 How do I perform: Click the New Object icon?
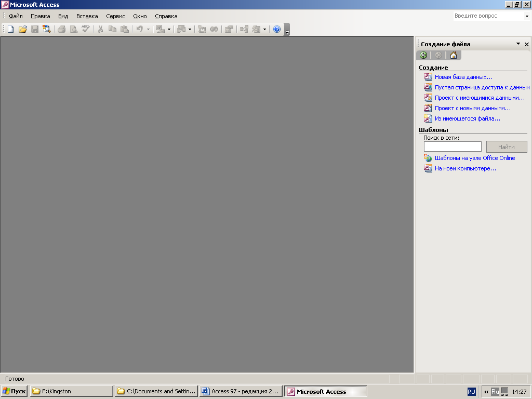tap(256, 29)
